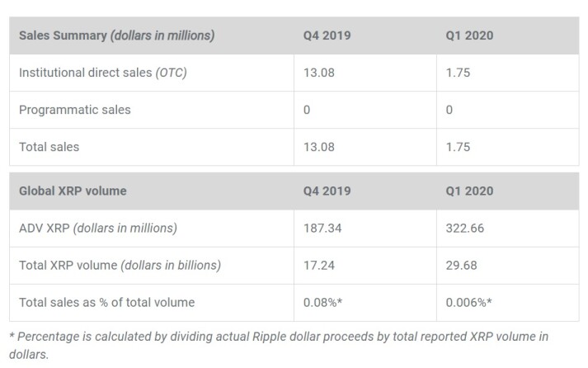Viewport: 588px width, 368px height.
Task: Select Programmatic sales Q4 2019 zero value
Action: tap(307, 110)
